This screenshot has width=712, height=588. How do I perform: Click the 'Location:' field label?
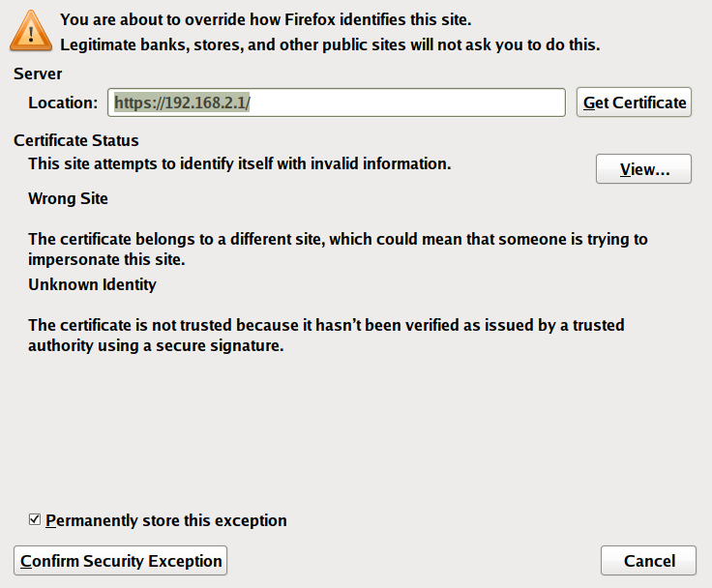tap(63, 103)
